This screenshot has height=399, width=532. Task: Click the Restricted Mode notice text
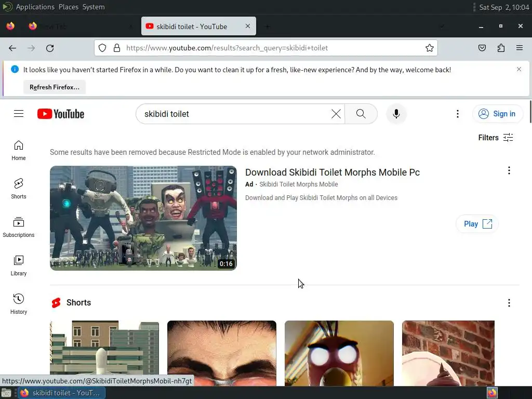tap(212, 152)
